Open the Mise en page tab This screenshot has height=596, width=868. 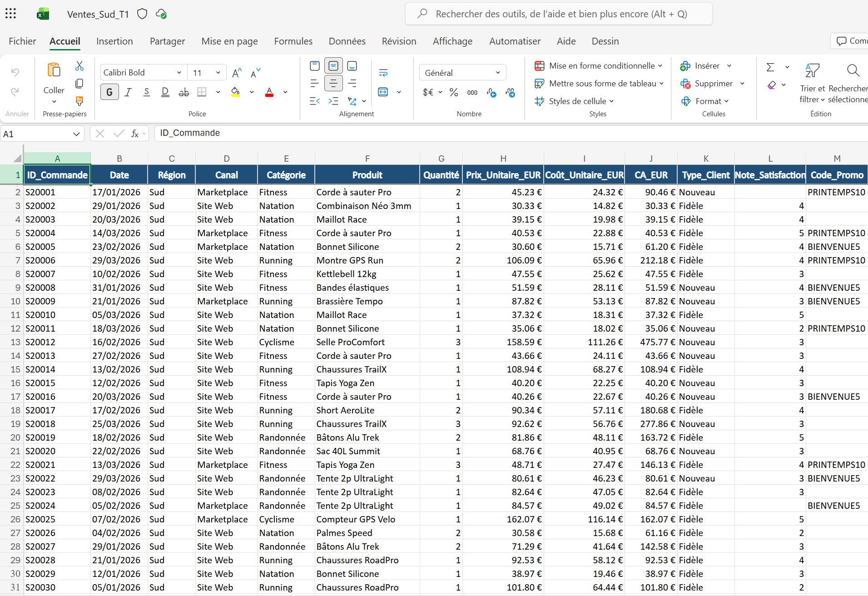pyautogui.click(x=229, y=41)
